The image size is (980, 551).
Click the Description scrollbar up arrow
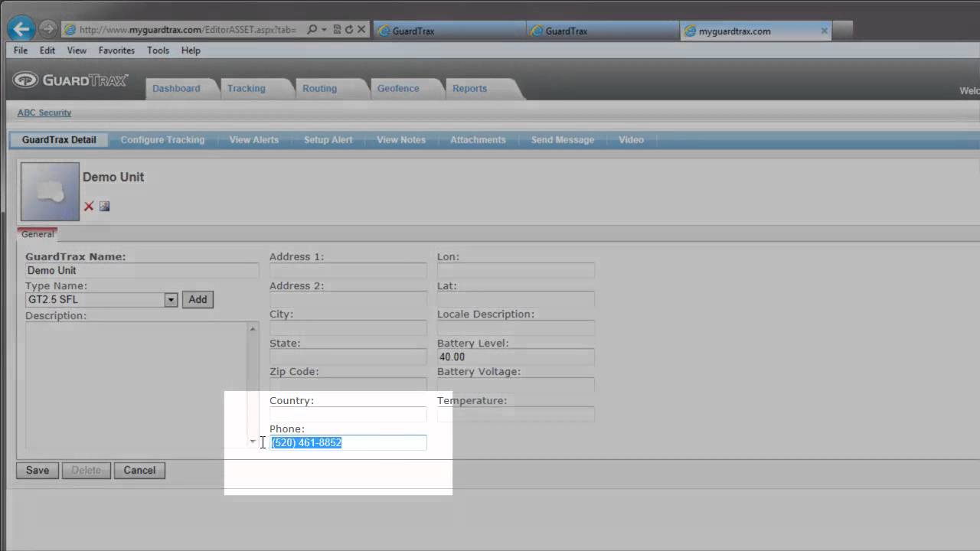tap(253, 328)
